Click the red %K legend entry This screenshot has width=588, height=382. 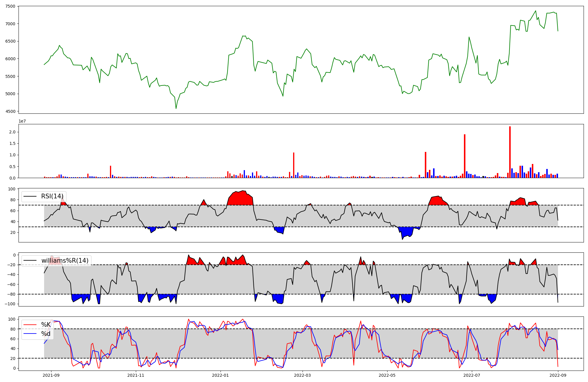coord(46,324)
